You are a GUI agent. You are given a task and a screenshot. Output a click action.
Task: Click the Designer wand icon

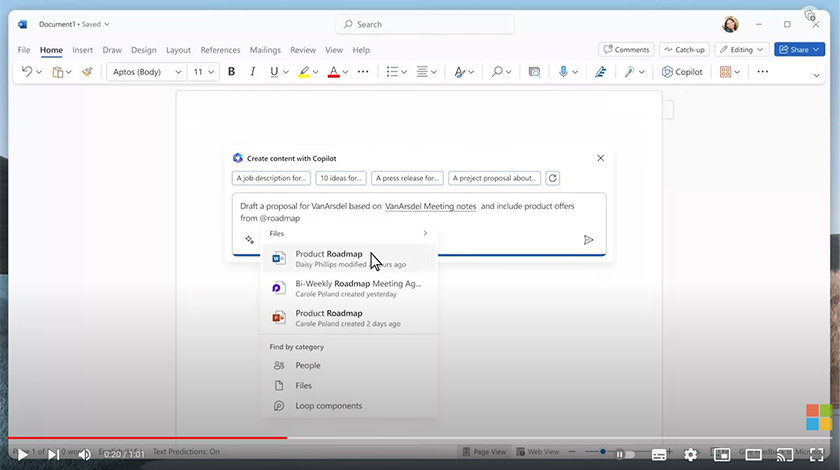629,71
